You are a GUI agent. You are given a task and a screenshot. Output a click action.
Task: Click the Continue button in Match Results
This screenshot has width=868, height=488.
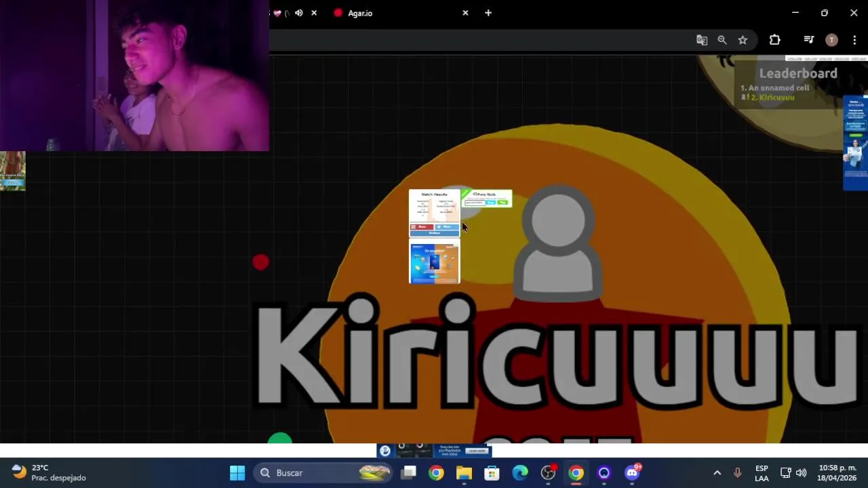[435, 233]
